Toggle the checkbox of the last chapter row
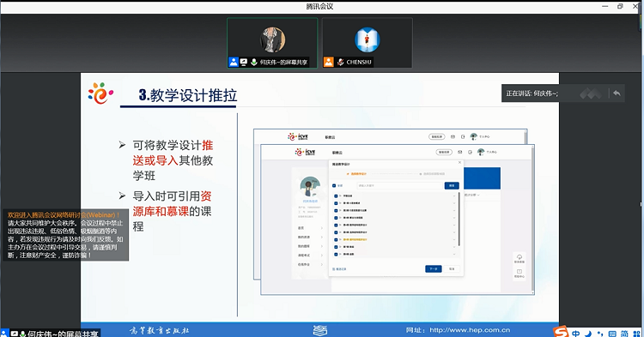 pos(336,254)
